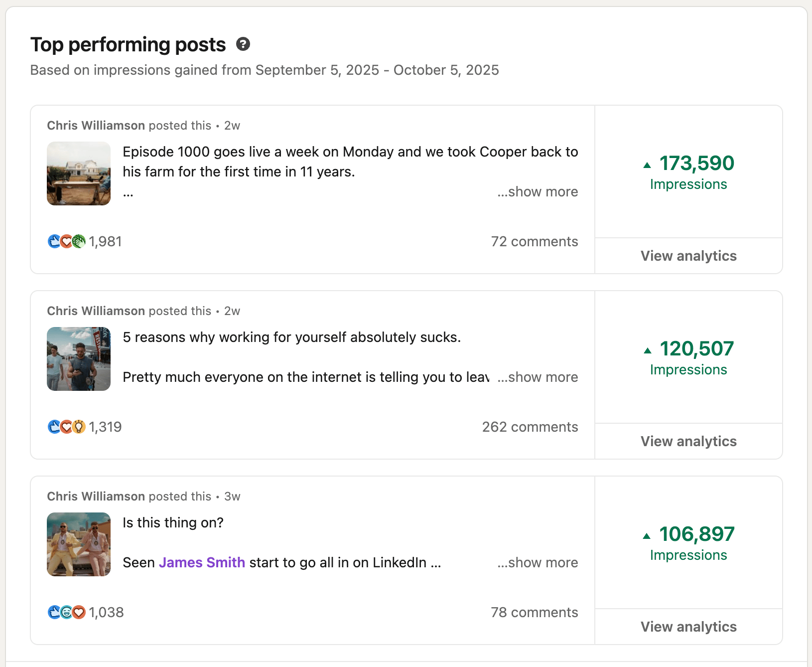The width and height of the screenshot is (812, 667).
Task: Open the 262 comments link
Action: click(530, 427)
